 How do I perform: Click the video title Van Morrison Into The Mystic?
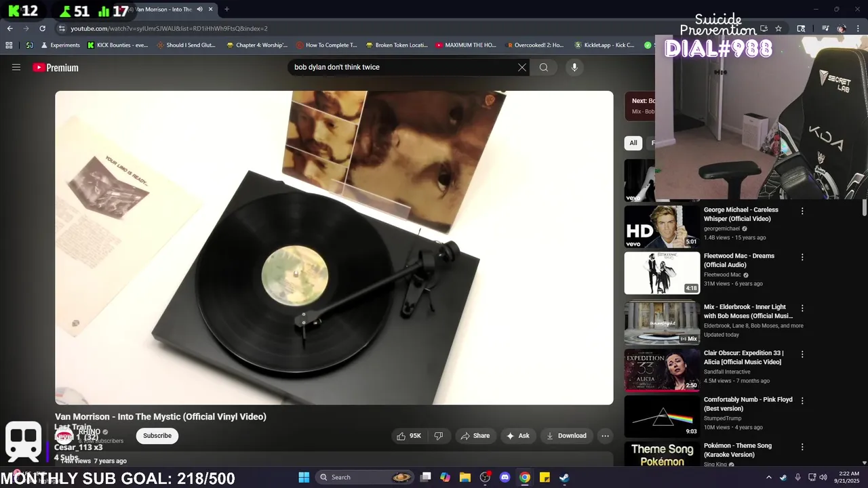[161, 417]
